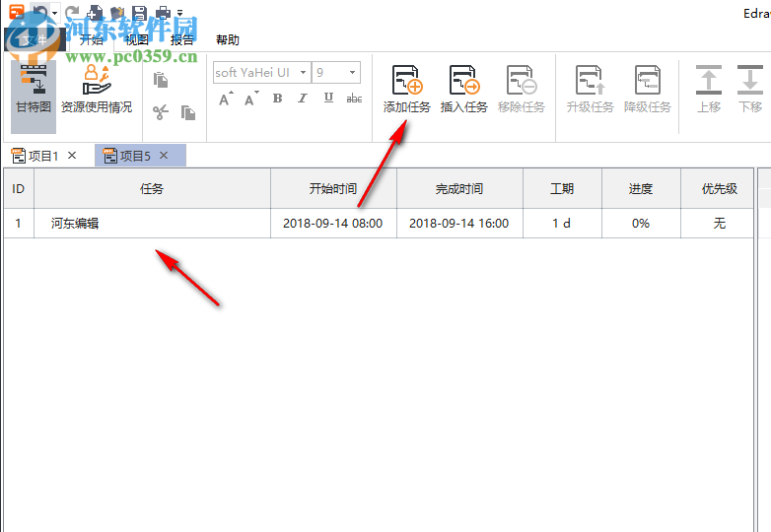
Task: Click the 开始时间 column header
Action: click(x=333, y=188)
